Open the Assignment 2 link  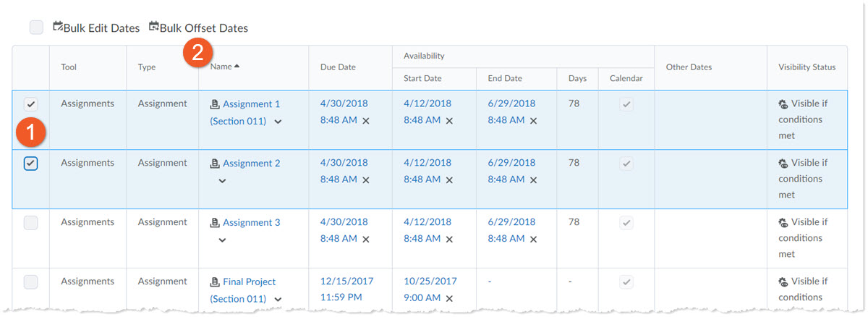click(251, 164)
